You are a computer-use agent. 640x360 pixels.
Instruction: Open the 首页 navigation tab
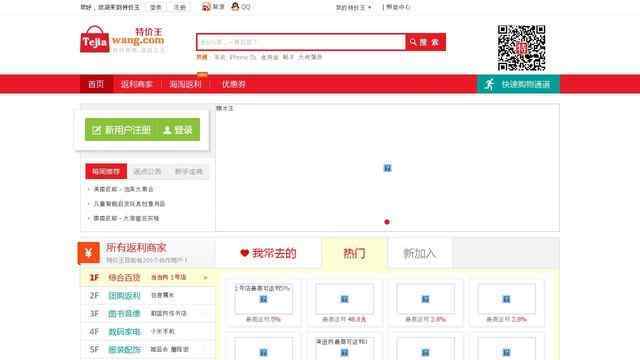coord(96,84)
